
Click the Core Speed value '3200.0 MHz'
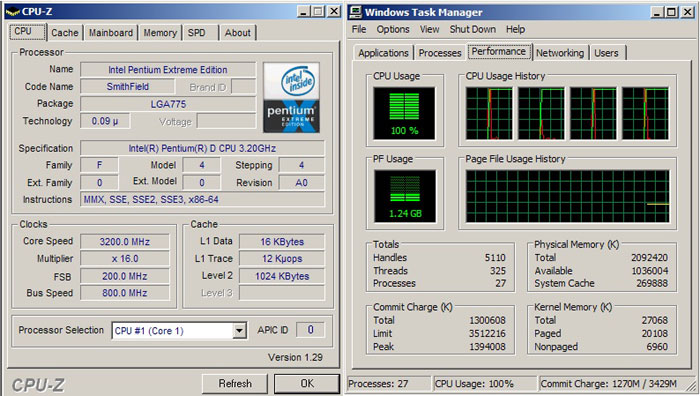[125, 242]
